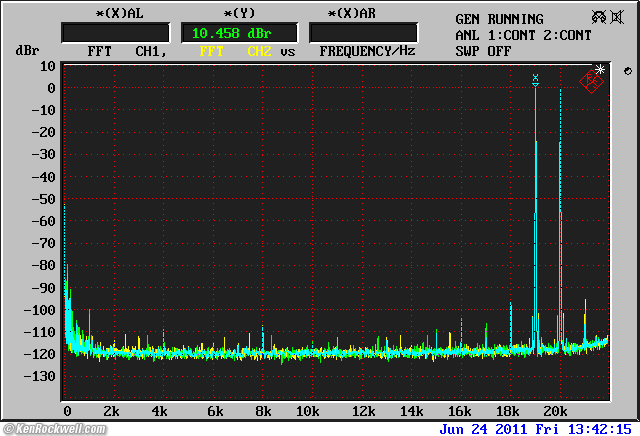Click the small round knob icon right of graph

(x=628, y=71)
